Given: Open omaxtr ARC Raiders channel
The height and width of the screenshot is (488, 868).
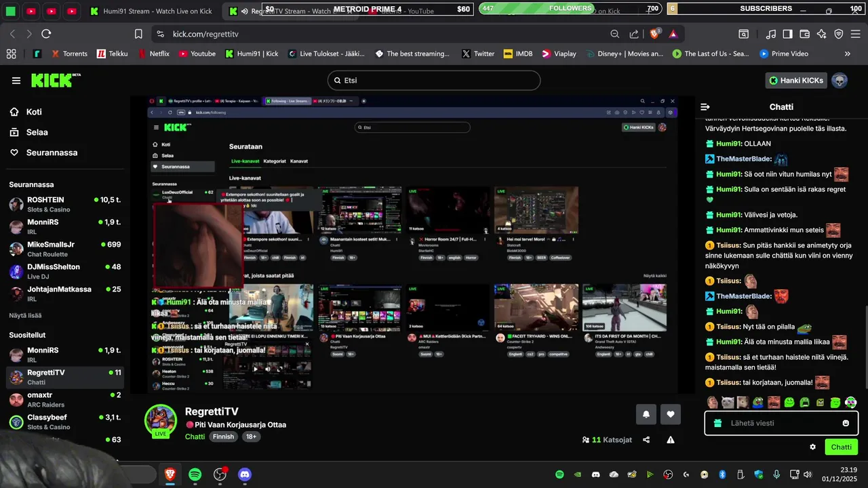Looking at the screenshot, I should (65, 399).
